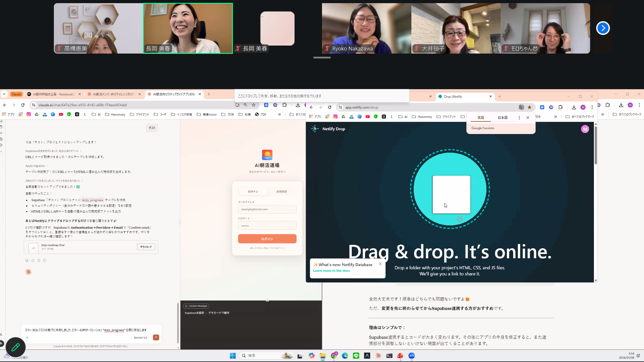
Task: Select the Drop | Netlify browser tab
Action: 465,97
